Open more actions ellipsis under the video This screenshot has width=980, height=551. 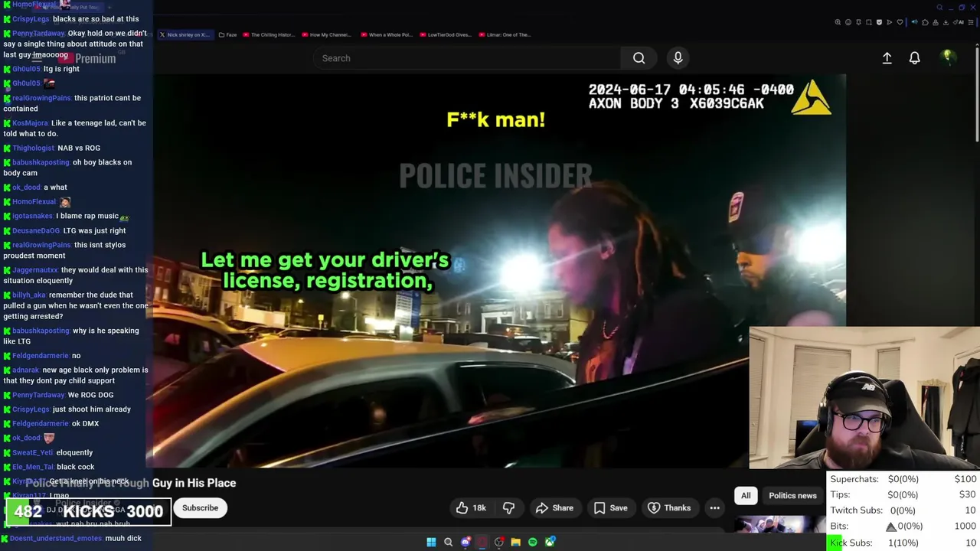[714, 507]
